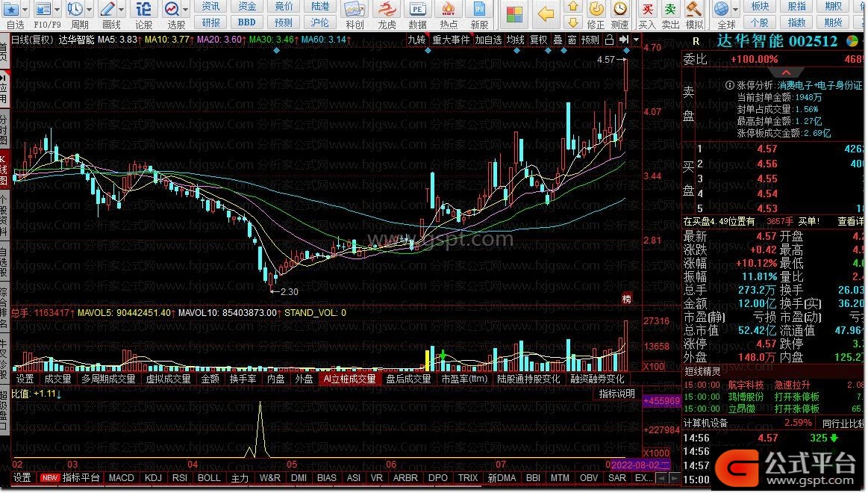Toggle the 预测 forecast on chart toolbar
868x493 pixels.
click(x=590, y=40)
